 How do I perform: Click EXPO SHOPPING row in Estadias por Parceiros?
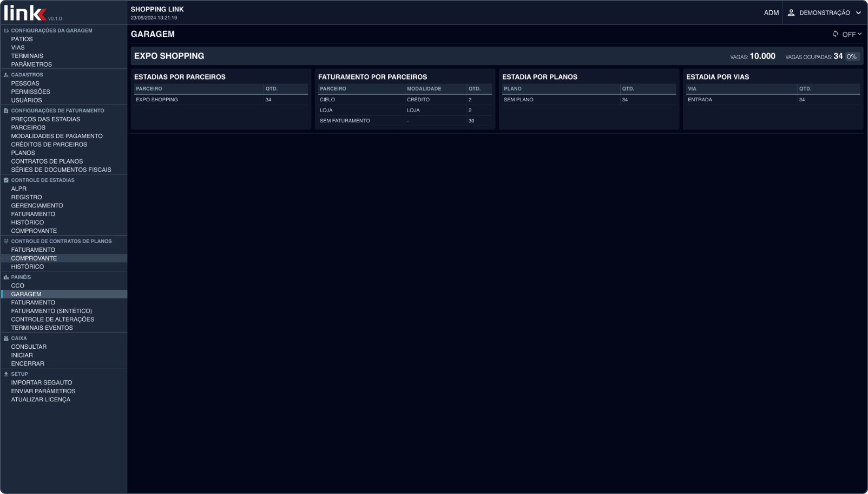(x=221, y=100)
